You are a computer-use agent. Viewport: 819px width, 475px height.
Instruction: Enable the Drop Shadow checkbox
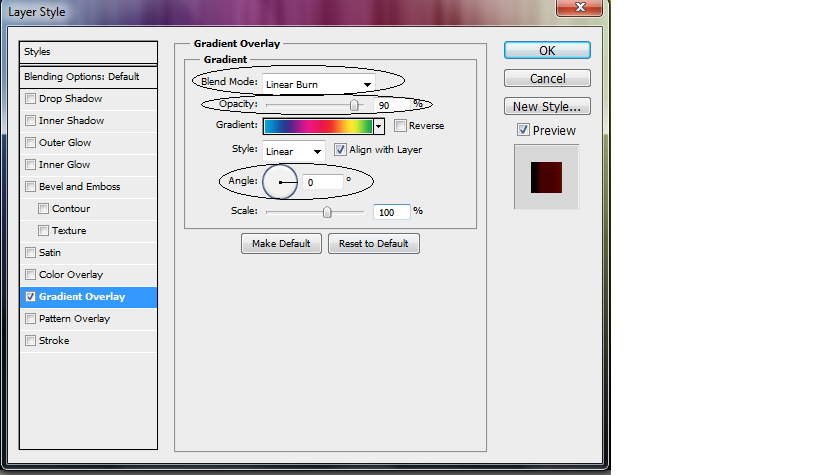click(30, 99)
